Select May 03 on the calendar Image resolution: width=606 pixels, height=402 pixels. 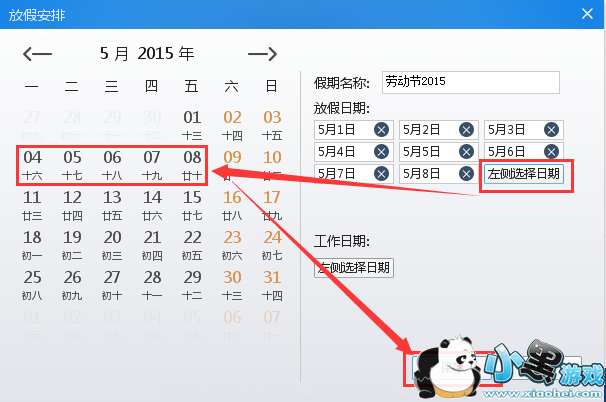coord(272,125)
